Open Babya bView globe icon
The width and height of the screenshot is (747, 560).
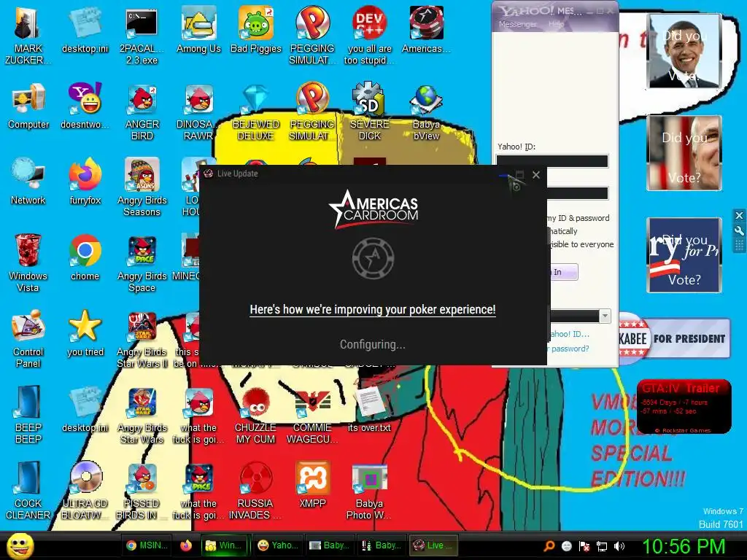pos(426,112)
